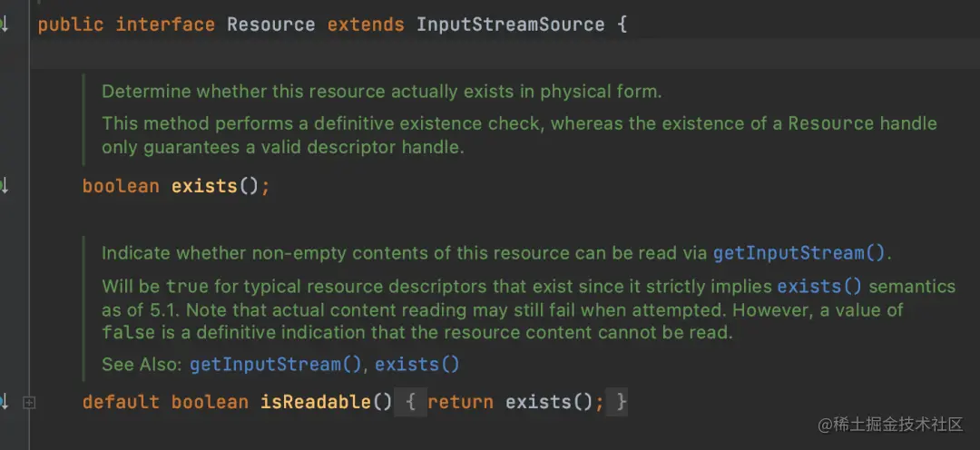Click the public keyword
This screenshot has height=450, width=980.
coord(71,25)
